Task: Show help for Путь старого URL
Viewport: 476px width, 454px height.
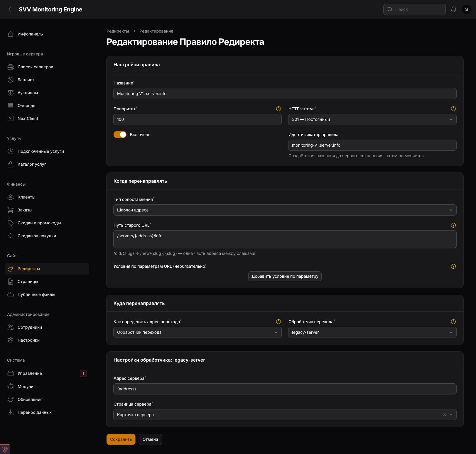Action: (453, 225)
